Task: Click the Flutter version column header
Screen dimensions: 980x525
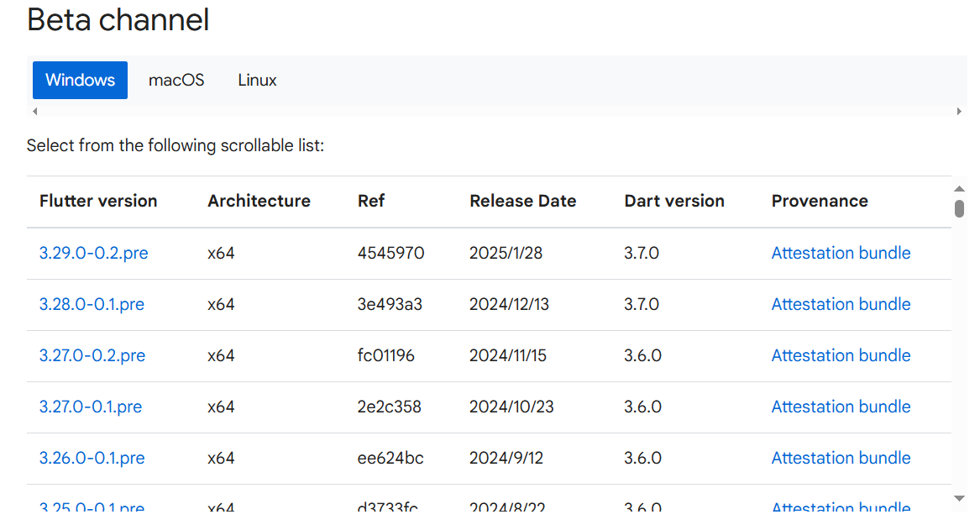Action: (98, 201)
